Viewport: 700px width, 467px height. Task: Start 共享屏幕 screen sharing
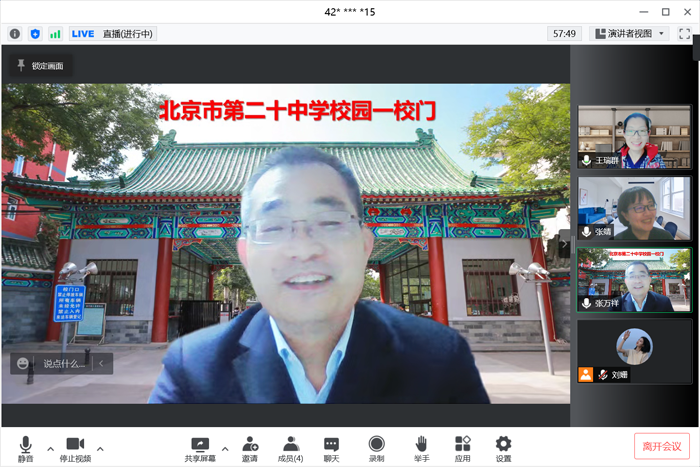coord(200,449)
